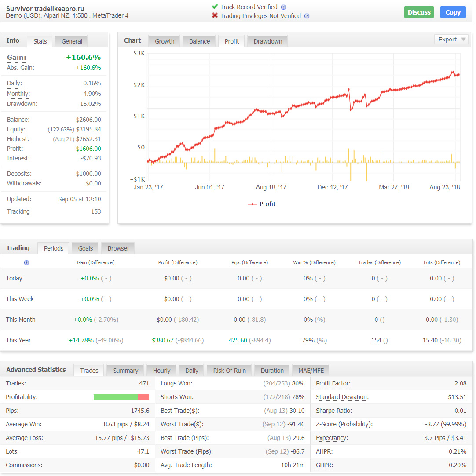Click the Expectancy label
This screenshot has height=476, width=476.
click(x=332, y=438)
